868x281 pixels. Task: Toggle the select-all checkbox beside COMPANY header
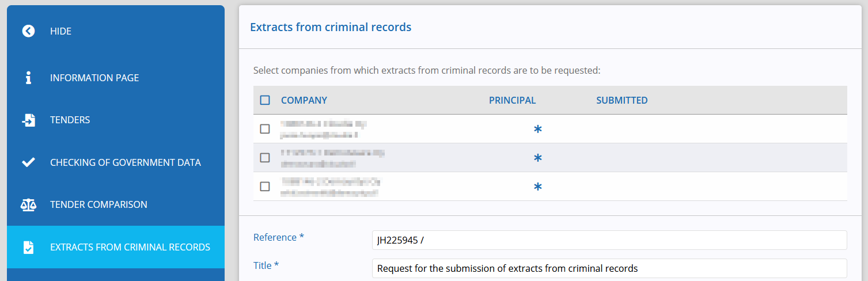(x=265, y=100)
